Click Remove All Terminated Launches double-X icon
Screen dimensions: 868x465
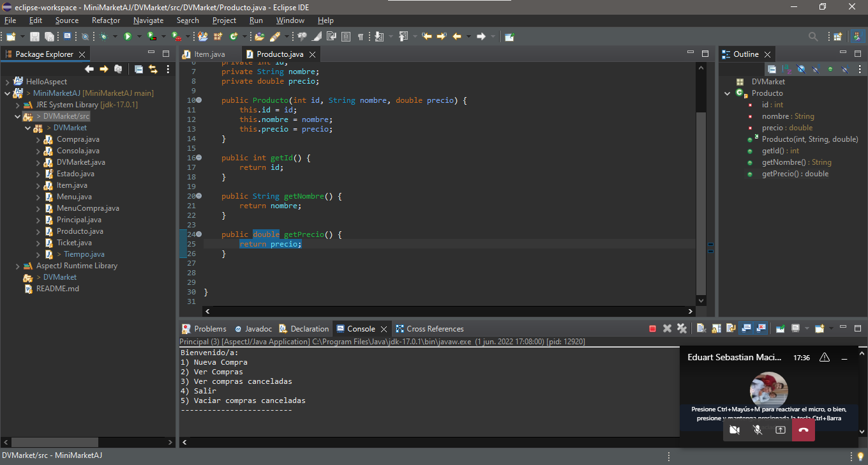[x=682, y=328]
